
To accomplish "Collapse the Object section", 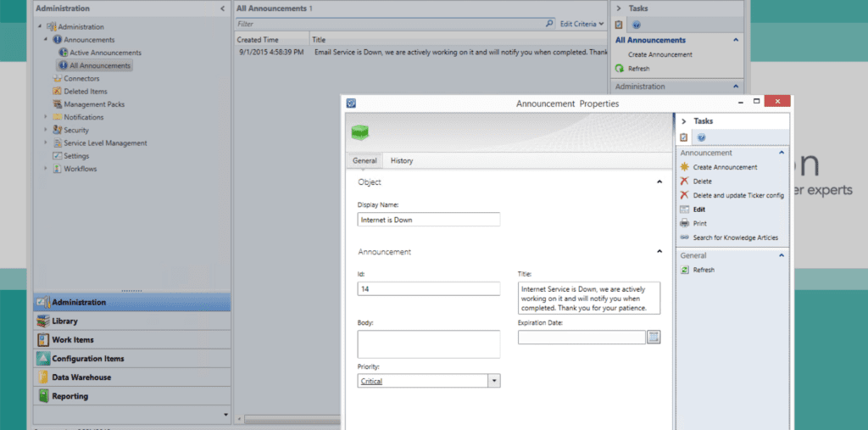I will pos(659,181).
